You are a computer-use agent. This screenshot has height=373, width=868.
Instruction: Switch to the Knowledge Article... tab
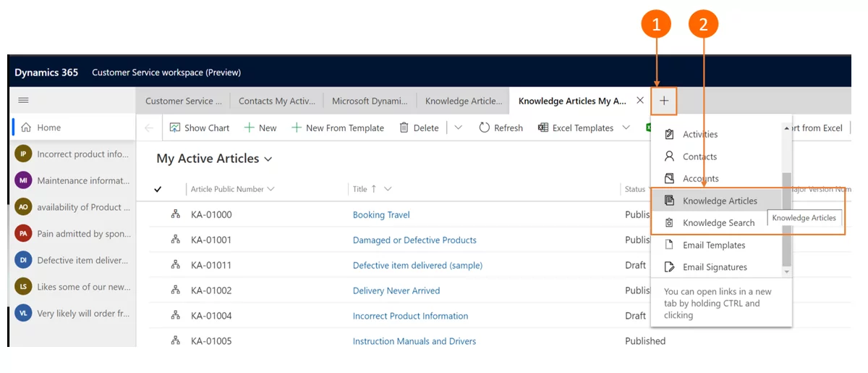click(463, 101)
